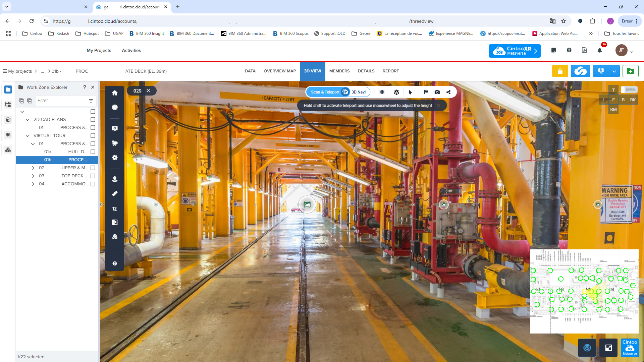Click the home icon in the vertical toolbar

pyautogui.click(x=115, y=93)
